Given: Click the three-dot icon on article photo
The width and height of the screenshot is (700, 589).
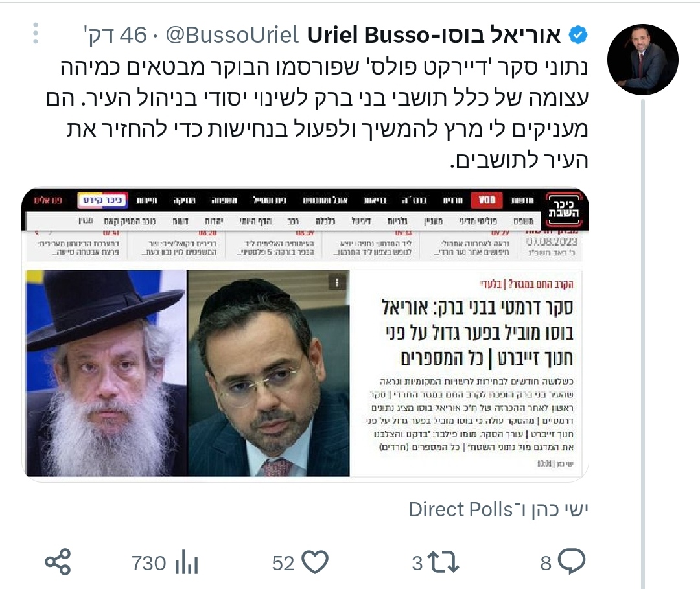Looking at the screenshot, I should coord(338,283).
